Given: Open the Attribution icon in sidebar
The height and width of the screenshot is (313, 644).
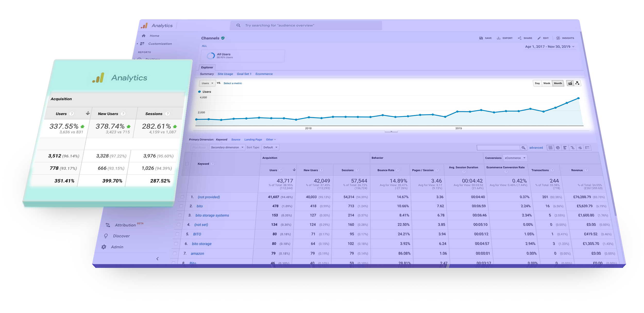Looking at the screenshot, I should coord(108,225).
